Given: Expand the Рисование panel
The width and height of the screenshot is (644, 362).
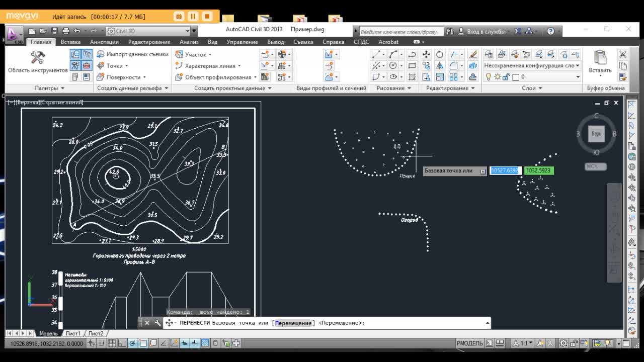Looking at the screenshot, I should coord(394,88).
